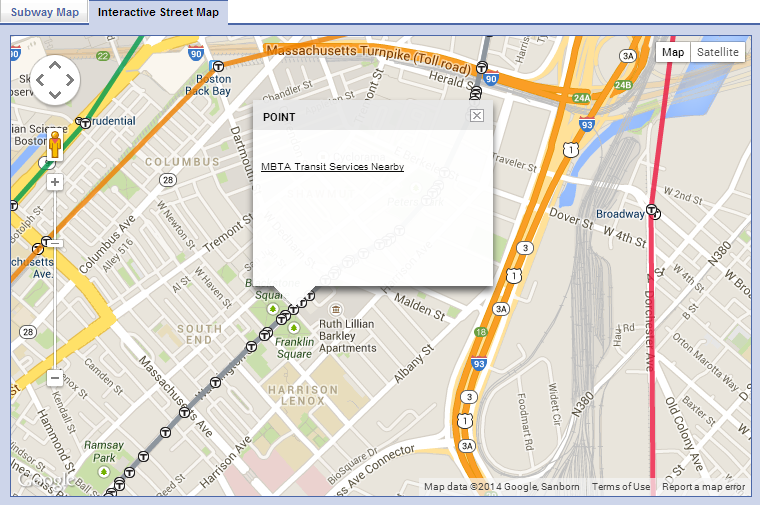761x507 pixels.
Task: Click the Exit 24A highway marker
Action: pyautogui.click(x=581, y=98)
